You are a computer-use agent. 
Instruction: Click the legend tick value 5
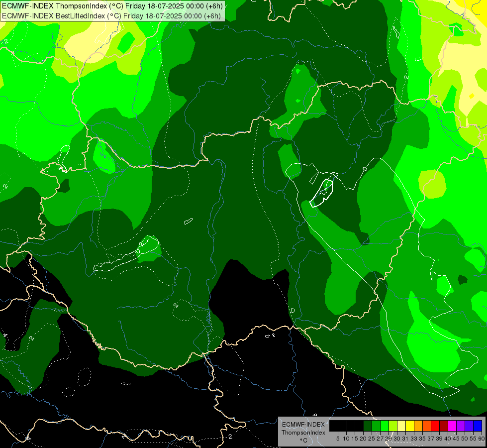click(x=338, y=439)
